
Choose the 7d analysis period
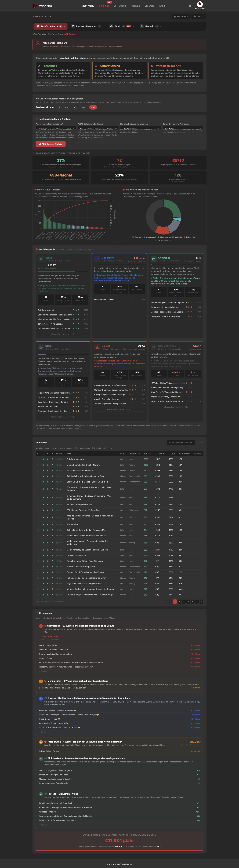[59, 107]
